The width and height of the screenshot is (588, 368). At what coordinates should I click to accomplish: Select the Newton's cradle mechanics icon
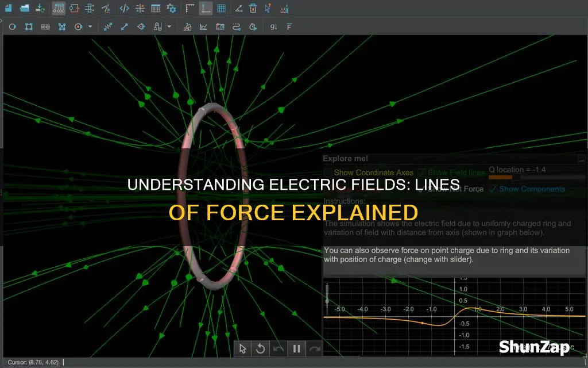[x=59, y=8]
